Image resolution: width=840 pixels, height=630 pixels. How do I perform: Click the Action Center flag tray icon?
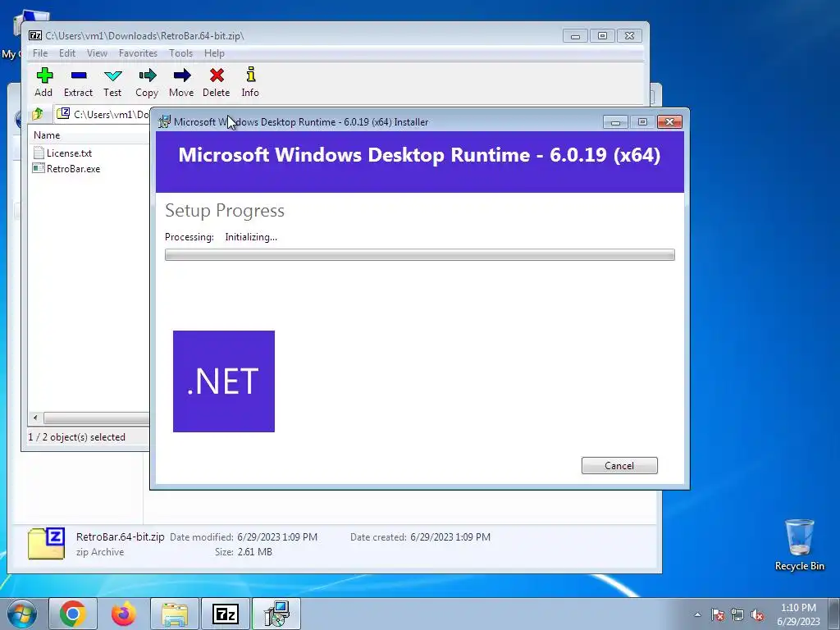click(x=718, y=614)
